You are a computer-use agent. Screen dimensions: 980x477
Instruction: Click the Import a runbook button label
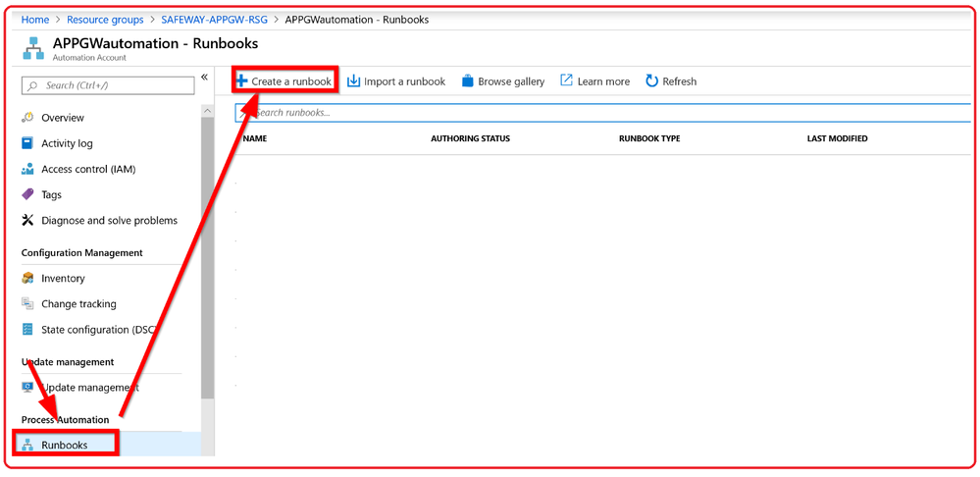click(x=404, y=81)
